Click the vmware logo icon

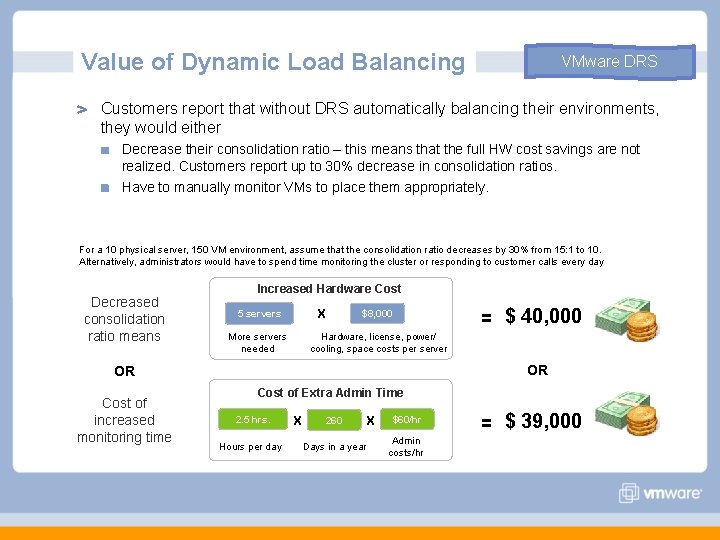(x=628, y=493)
